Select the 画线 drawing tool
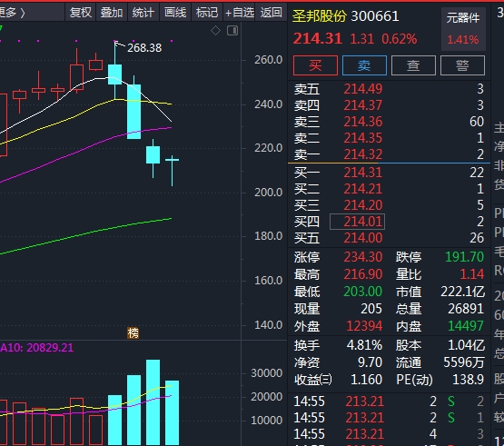The image size is (504, 446). pyautogui.click(x=175, y=13)
